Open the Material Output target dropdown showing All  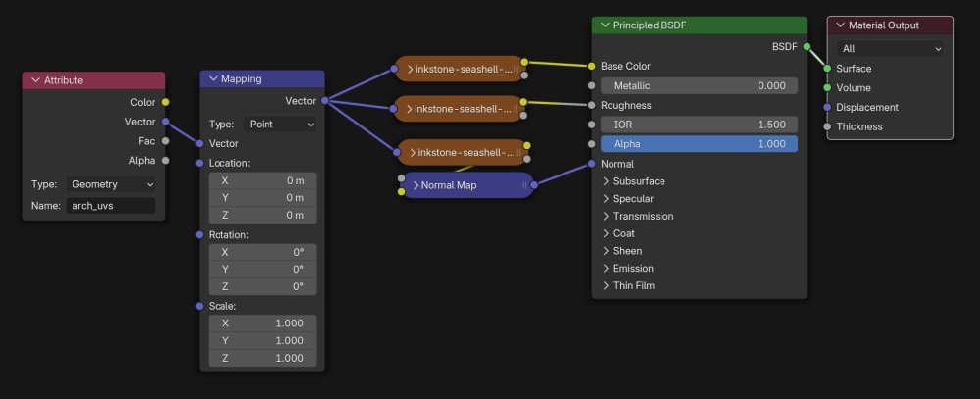point(891,48)
